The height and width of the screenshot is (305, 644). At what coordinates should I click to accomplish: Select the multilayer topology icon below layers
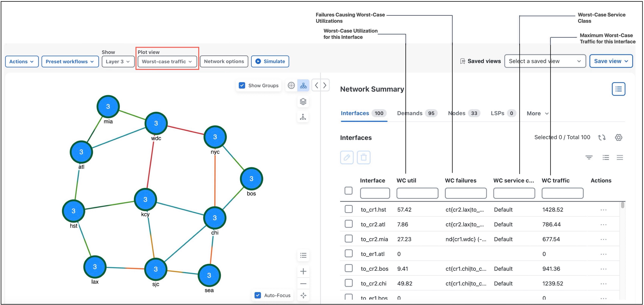point(303,117)
